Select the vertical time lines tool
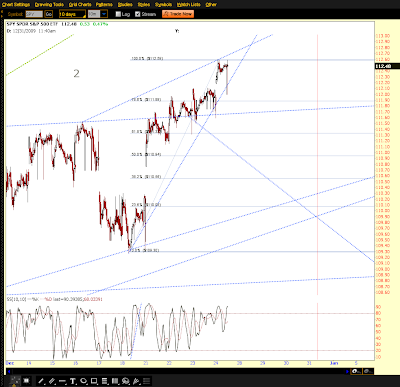The height and width of the screenshot is (387, 400). tap(115, 381)
